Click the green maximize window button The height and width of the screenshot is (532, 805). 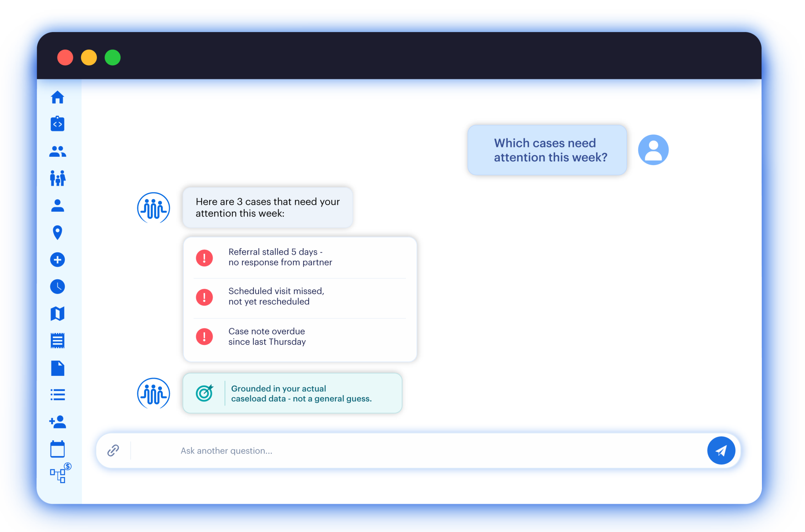coord(113,58)
